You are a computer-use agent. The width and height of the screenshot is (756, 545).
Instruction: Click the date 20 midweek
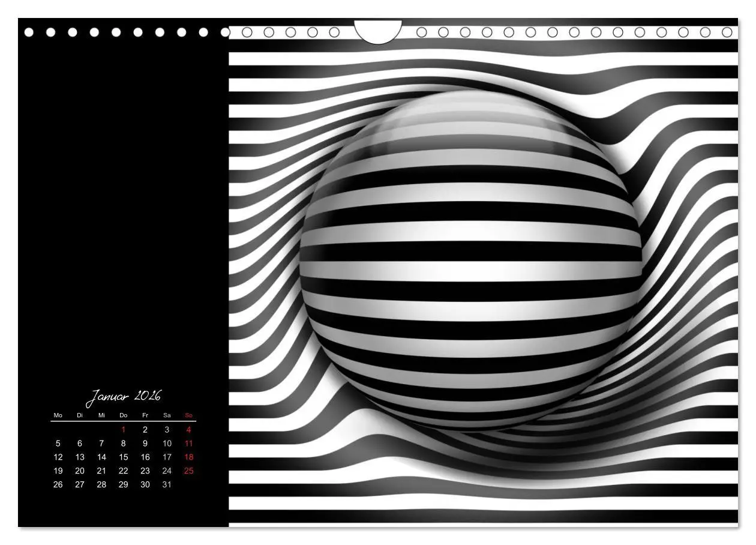(80, 470)
